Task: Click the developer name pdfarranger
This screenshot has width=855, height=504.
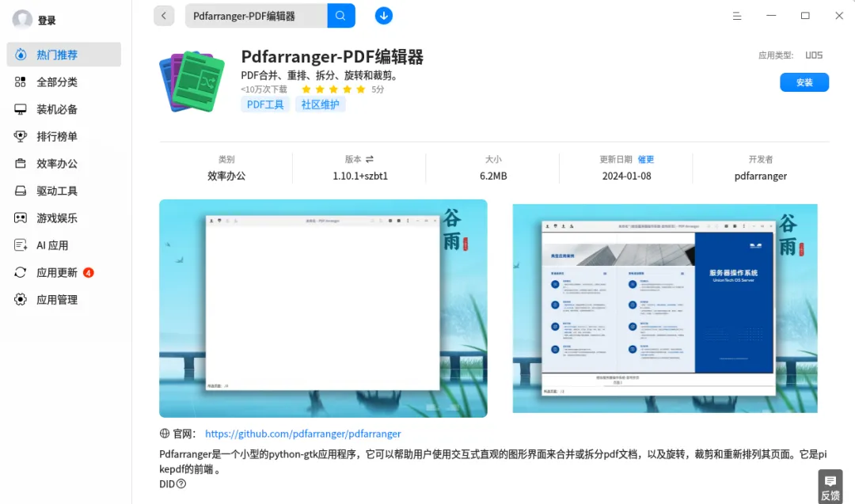Action: 761,176
